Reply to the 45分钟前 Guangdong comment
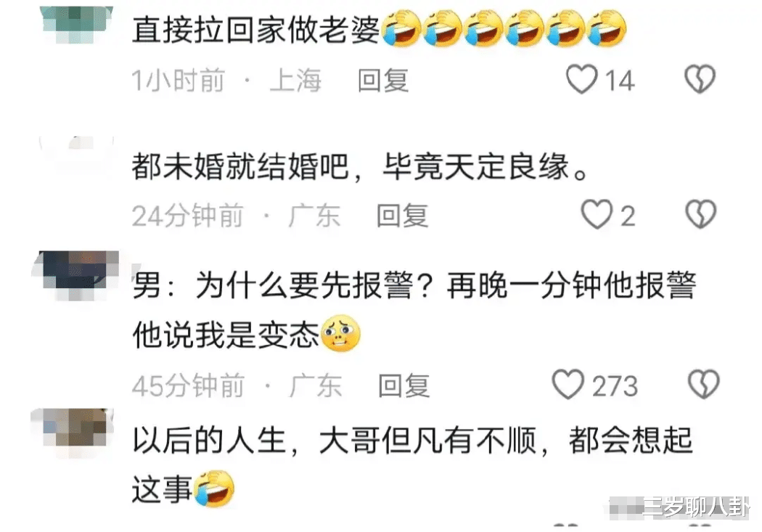This screenshot has width=762, height=532. click(x=403, y=386)
